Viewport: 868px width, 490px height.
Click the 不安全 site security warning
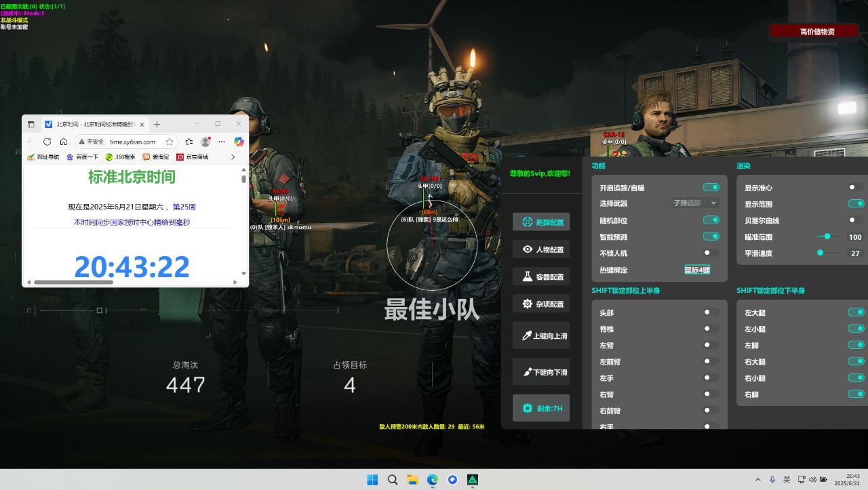click(x=92, y=142)
